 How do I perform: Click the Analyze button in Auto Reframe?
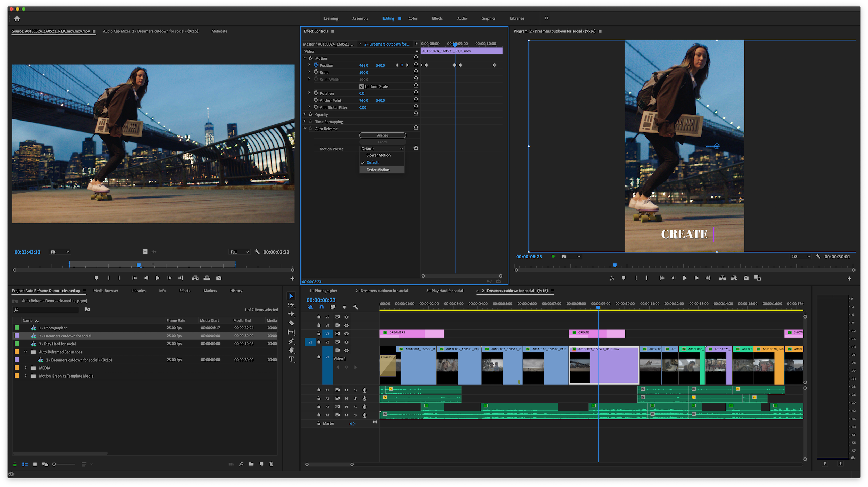pyautogui.click(x=382, y=135)
